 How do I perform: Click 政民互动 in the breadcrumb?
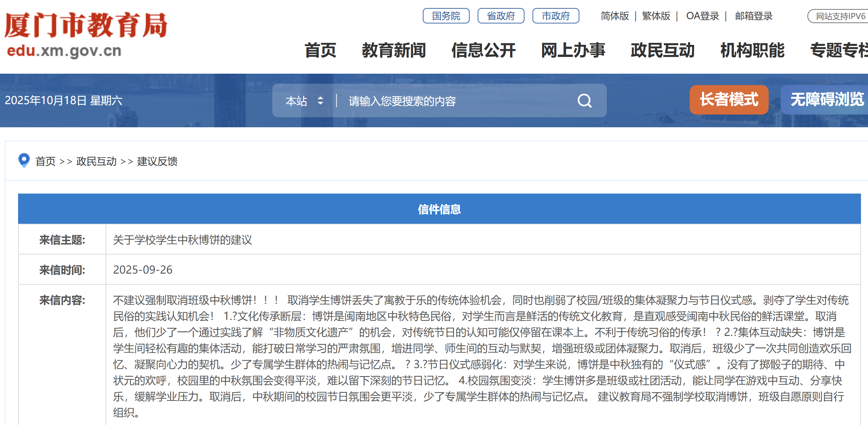[96, 161]
